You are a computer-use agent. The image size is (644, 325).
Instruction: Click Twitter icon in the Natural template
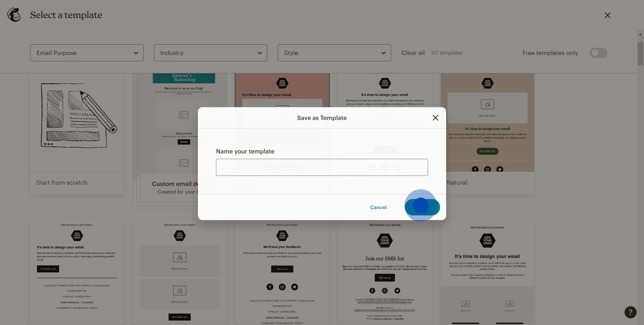pos(500,169)
